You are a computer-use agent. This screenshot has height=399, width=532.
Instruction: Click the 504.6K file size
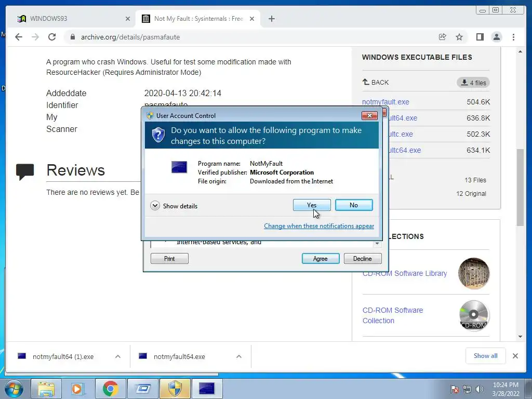coord(478,102)
